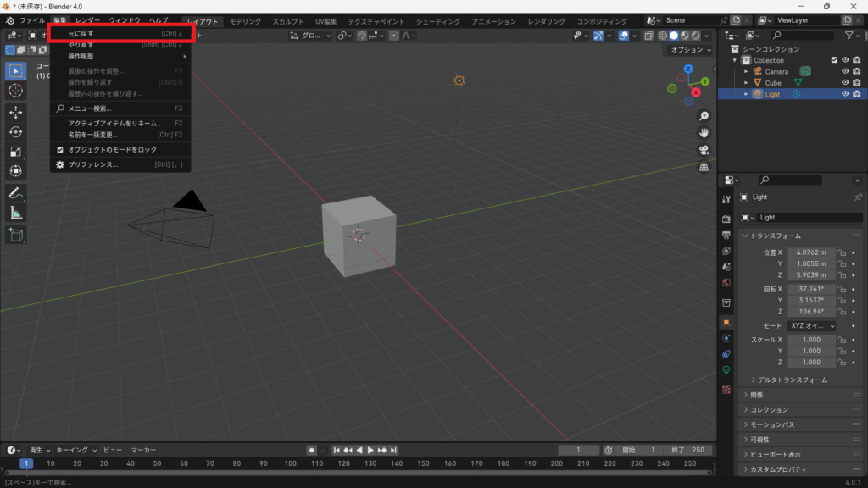Viewport: 868px width, 488px height.
Task: Toggle lock on Location X
Action: tap(842, 252)
